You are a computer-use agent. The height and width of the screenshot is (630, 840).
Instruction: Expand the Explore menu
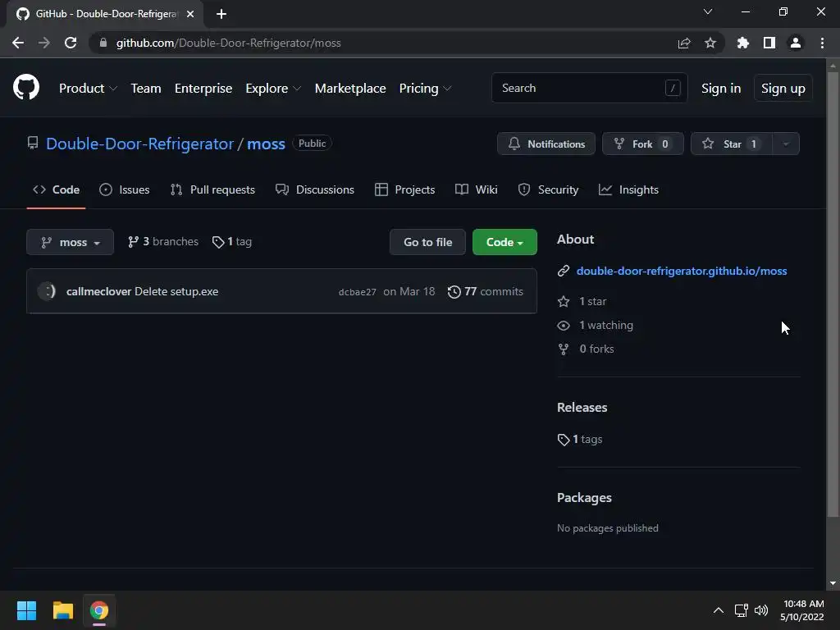point(273,88)
